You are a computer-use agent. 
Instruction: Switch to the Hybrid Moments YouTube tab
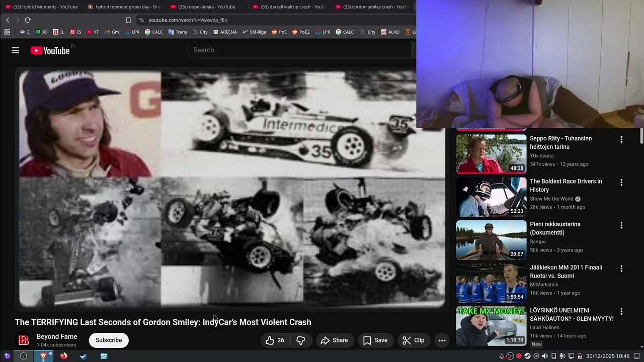pos(41,7)
